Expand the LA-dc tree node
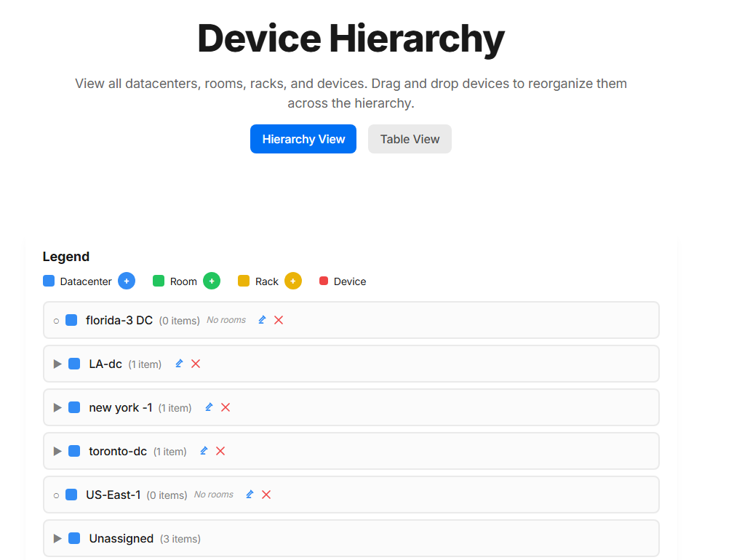This screenshot has width=742, height=560. (57, 364)
